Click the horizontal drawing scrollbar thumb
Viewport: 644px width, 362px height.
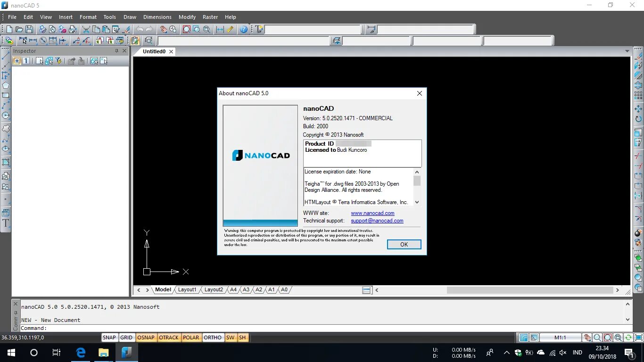click(529, 290)
